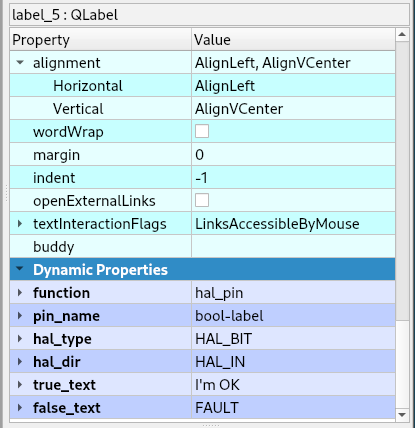Toggle the openExternalLinks checkbox
This screenshot has height=428, width=415.
[202, 200]
